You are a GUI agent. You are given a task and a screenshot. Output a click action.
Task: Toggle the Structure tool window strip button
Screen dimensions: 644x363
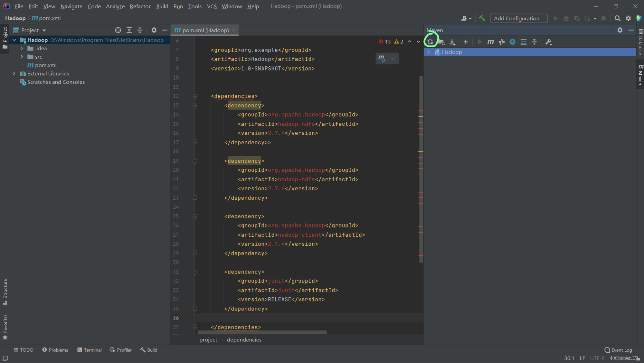click(x=5, y=291)
